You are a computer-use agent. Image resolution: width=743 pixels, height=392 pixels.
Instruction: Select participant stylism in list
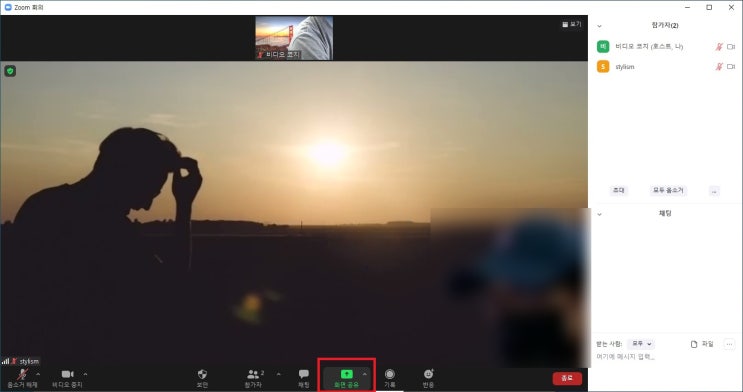(x=665, y=67)
